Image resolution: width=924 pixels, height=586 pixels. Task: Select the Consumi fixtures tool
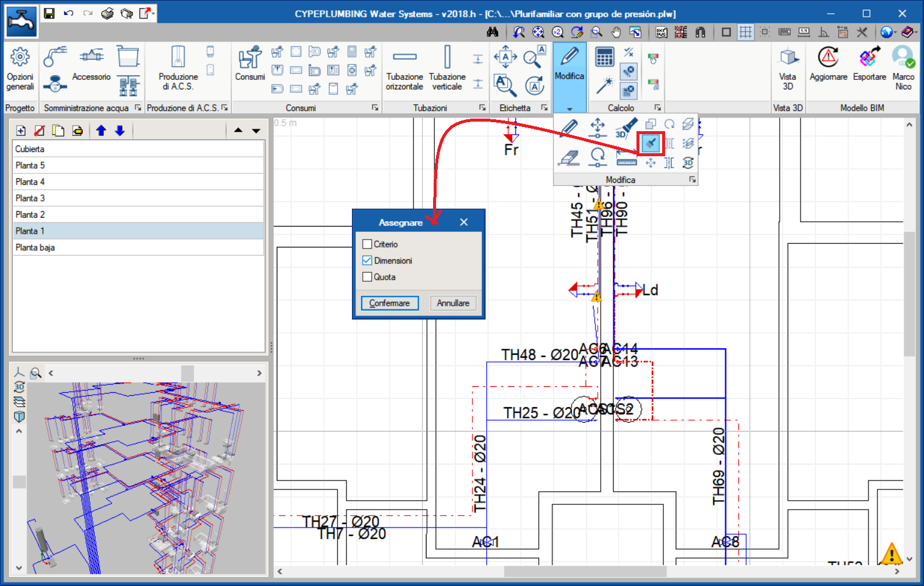pyautogui.click(x=250, y=63)
